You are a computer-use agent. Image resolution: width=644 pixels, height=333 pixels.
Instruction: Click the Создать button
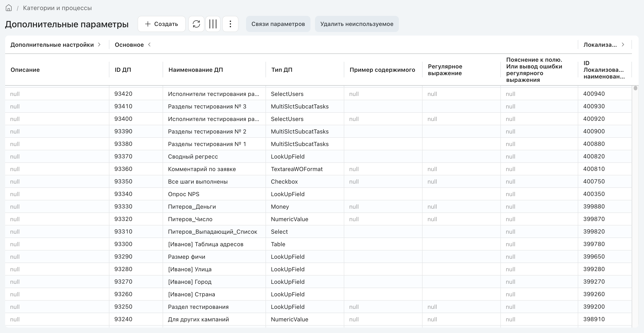pos(162,24)
